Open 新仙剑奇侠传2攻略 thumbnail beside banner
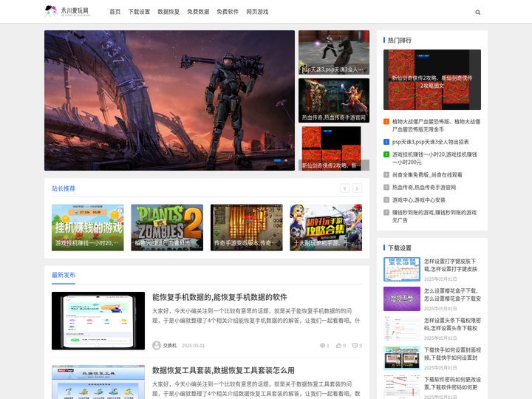This screenshot has height=399, width=532. 334,149
